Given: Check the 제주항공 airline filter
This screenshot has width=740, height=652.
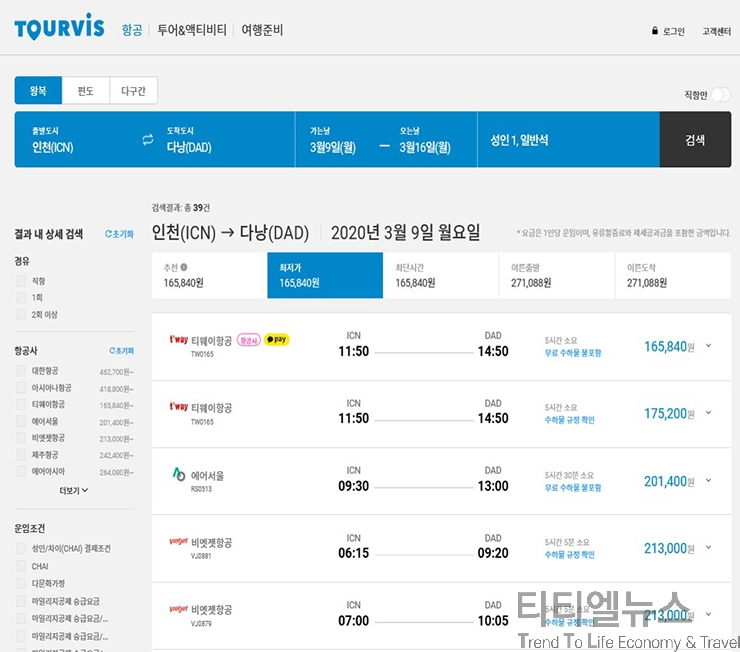Looking at the screenshot, I should coord(21,455).
